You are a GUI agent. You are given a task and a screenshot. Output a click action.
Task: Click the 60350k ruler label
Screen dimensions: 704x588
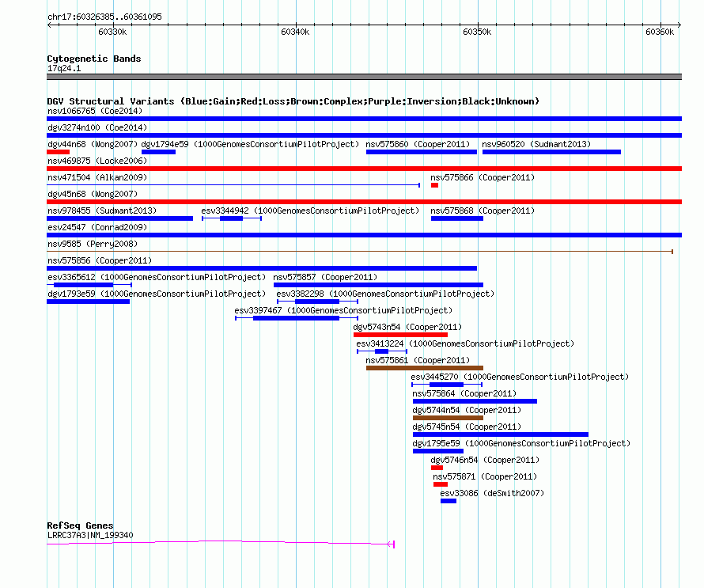[x=477, y=32]
